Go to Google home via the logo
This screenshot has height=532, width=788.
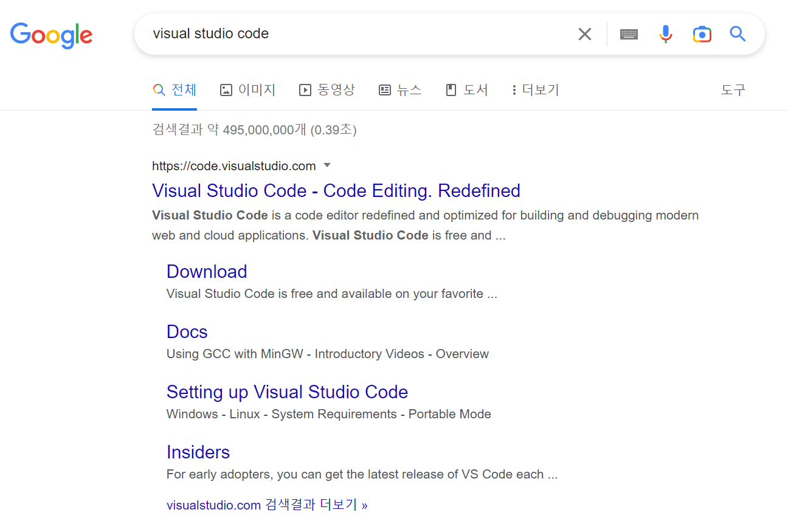(51, 35)
